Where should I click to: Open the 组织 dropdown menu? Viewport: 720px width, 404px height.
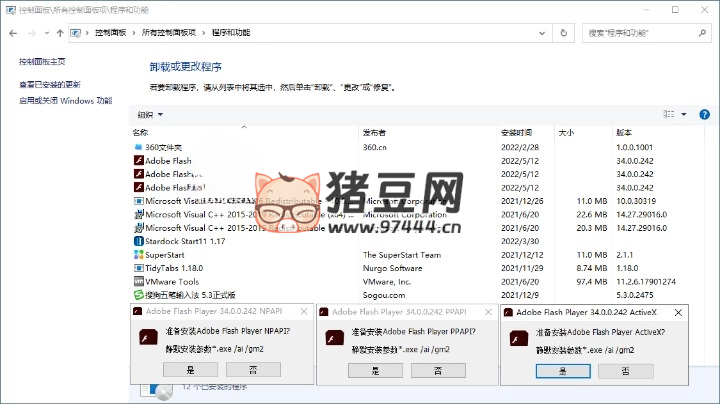pos(150,115)
